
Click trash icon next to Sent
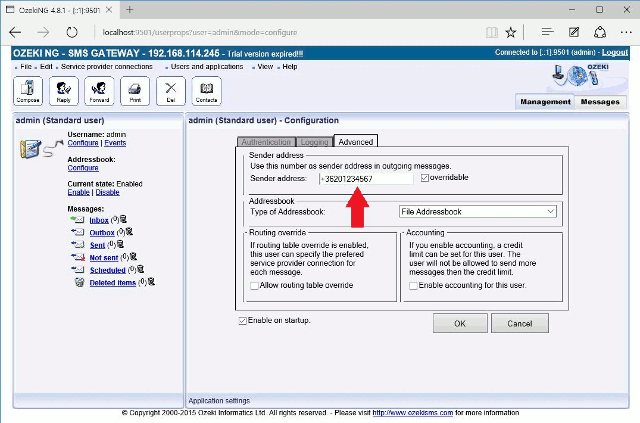tap(120, 244)
